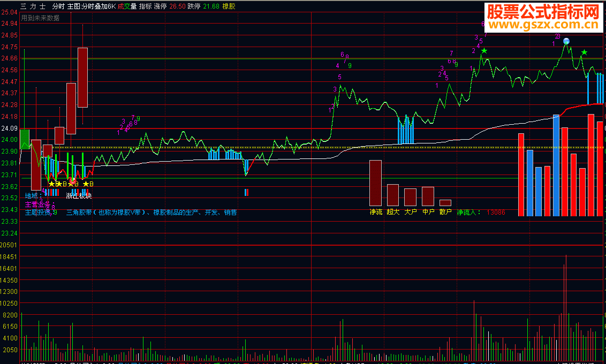Click the green opening K-line candle
Screen dimensions: 606x364
pos(25,139)
